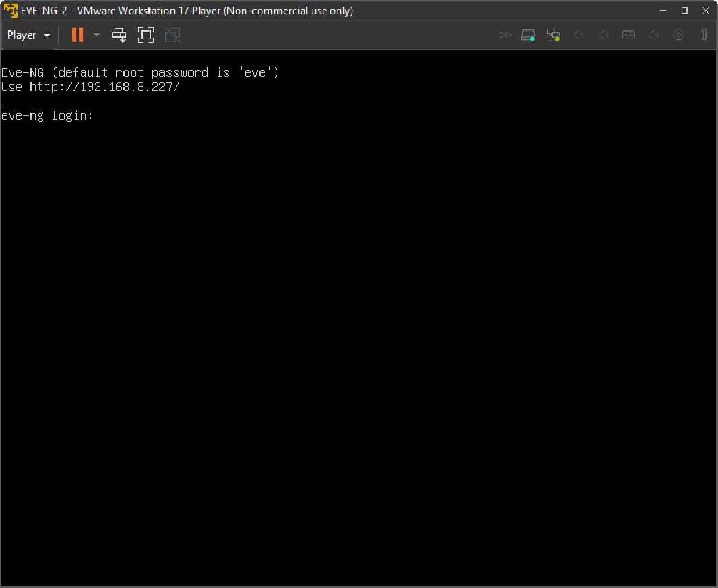The height and width of the screenshot is (588, 718).
Task: Click the bracket icon at toolbar end
Action: (704, 35)
